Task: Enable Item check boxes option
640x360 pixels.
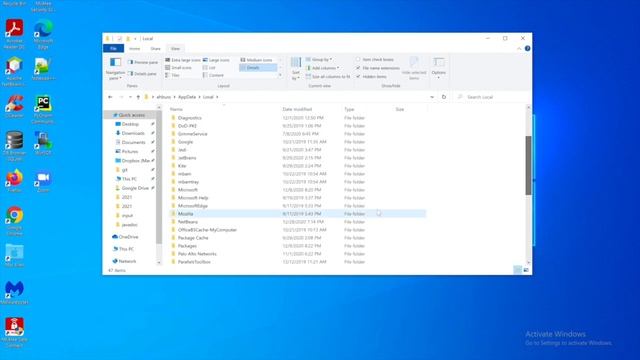Action: pos(375,60)
